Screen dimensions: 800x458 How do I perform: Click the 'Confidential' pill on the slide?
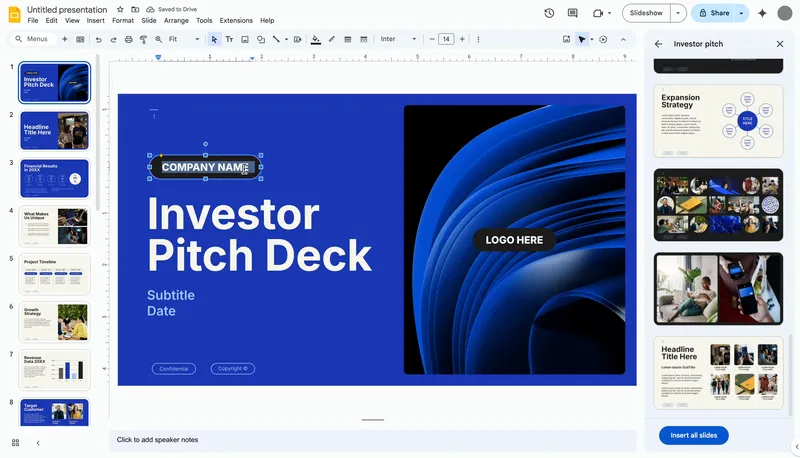point(173,369)
